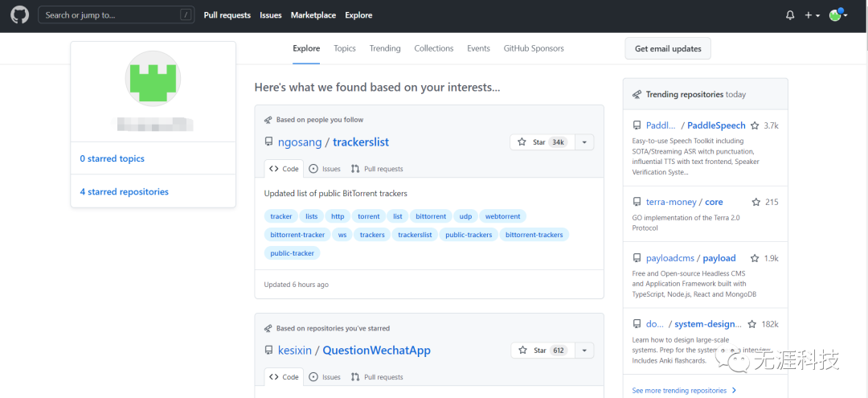The height and width of the screenshot is (398, 868).
Task: Click the Updated 6 hours ago text
Action: coord(296,285)
